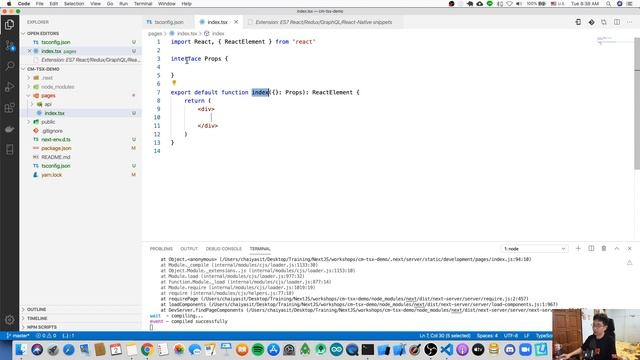640x360 pixels.
Task: Open Finder from the Dock
Action: 21,350
